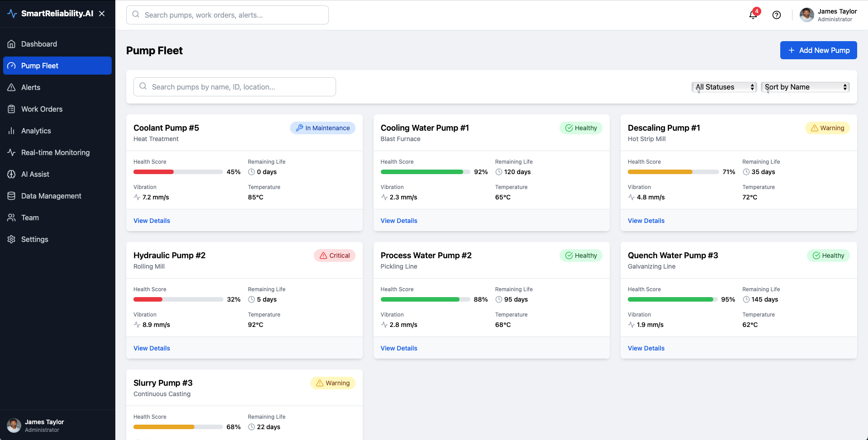
Task: Open the Sort by Name dropdown
Action: tap(805, 87)
